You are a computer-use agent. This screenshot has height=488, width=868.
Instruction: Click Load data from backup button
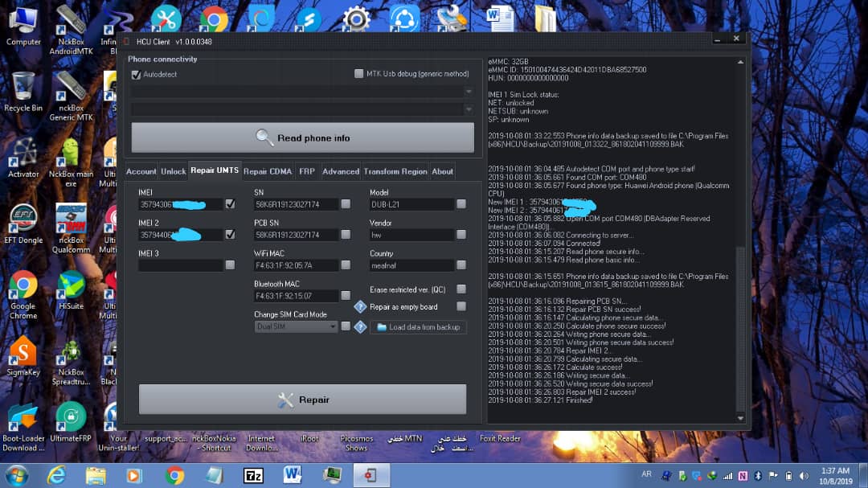click(x=419, y=327)
